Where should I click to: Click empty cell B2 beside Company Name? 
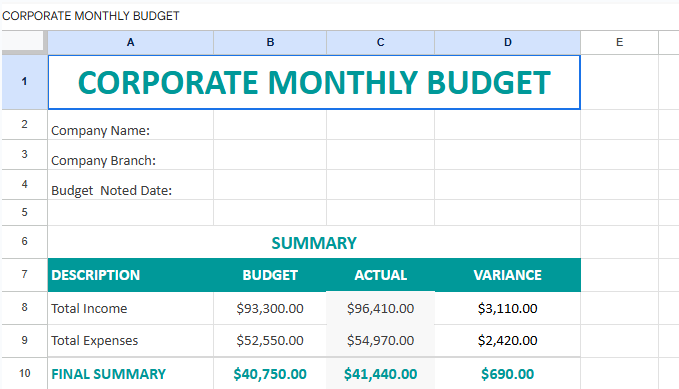(x=270, y=125)
